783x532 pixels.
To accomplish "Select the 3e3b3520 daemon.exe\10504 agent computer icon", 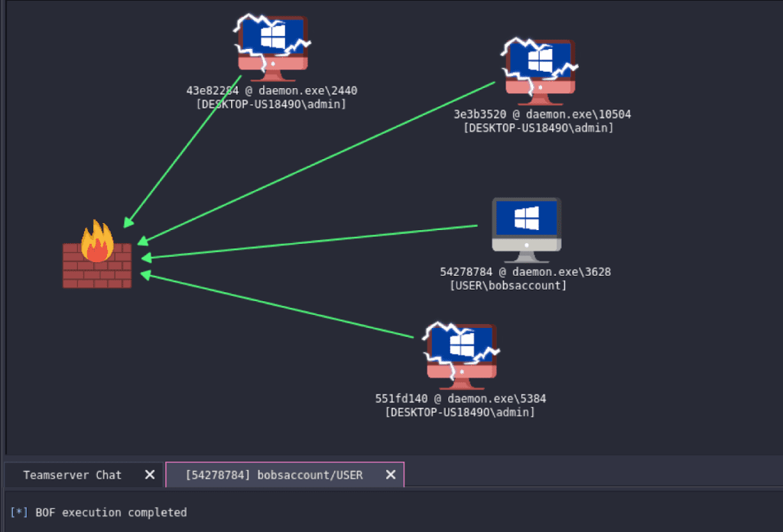I will tap(540, 71).
